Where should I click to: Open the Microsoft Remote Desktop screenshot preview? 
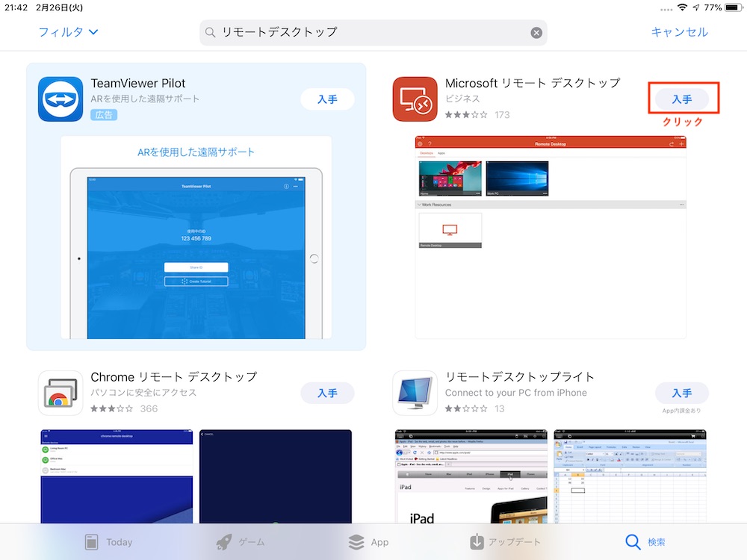click(551, 237)
